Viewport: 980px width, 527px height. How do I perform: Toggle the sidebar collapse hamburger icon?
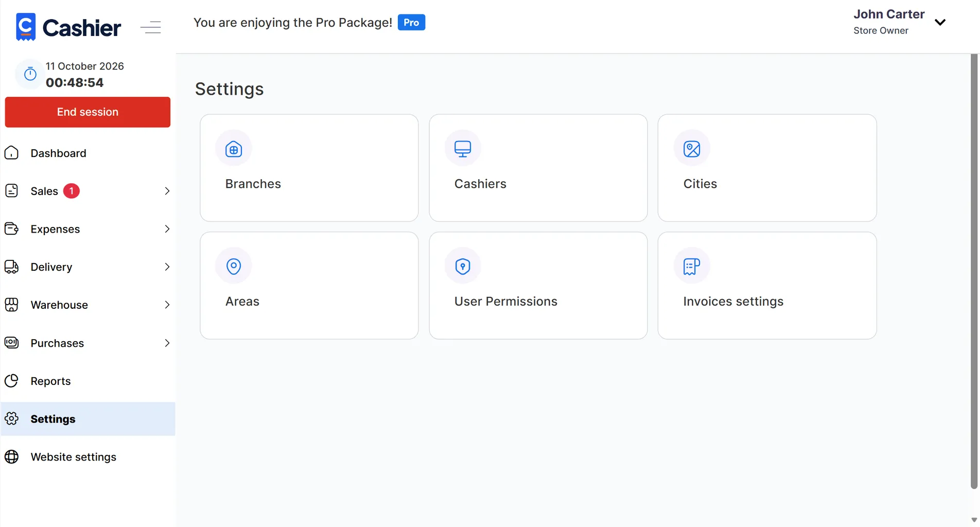point(151,27)
